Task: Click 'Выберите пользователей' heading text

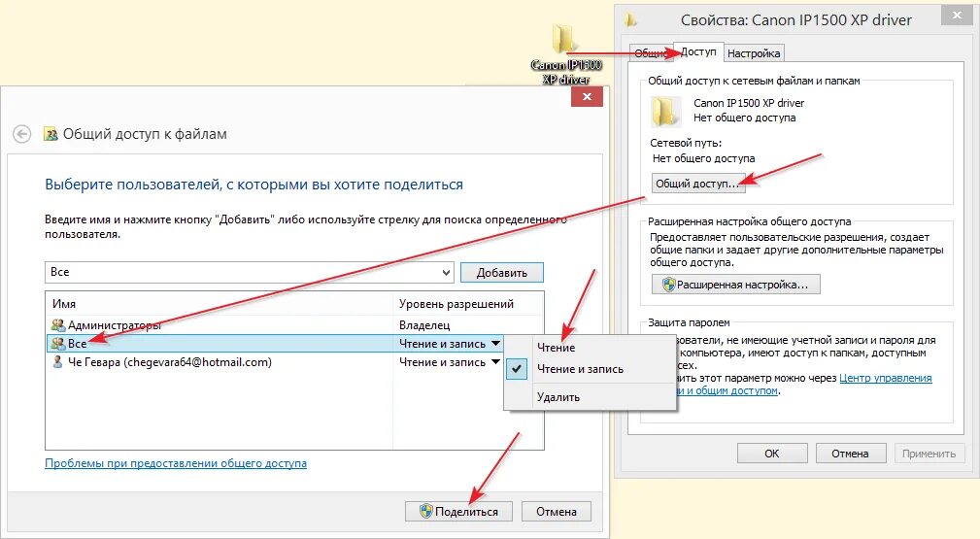Action: [253, 185]
